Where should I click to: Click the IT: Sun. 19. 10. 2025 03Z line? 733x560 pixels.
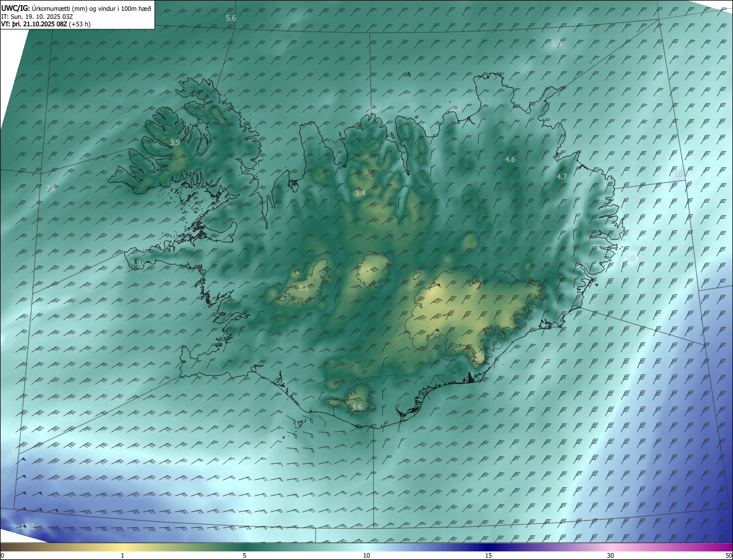click(37, 17)
